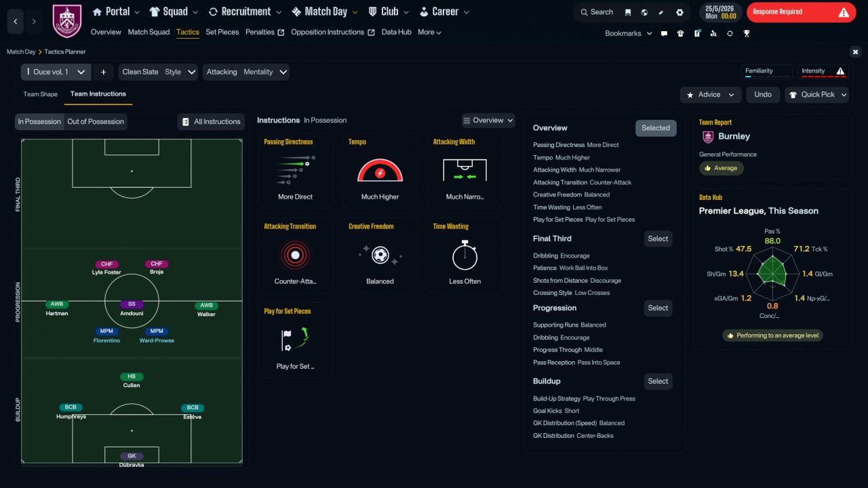The width and height of the screenshot is (868, 488).
Task: Switch to the Team Shape tab
Action: [x=41, y=94]
